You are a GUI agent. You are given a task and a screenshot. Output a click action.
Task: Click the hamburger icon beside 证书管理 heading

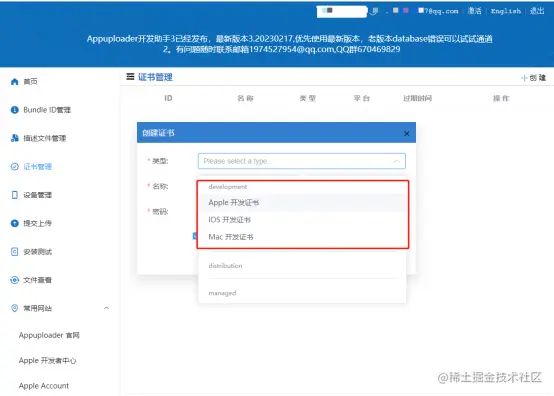pyautogui.click(x=130, y=76)
